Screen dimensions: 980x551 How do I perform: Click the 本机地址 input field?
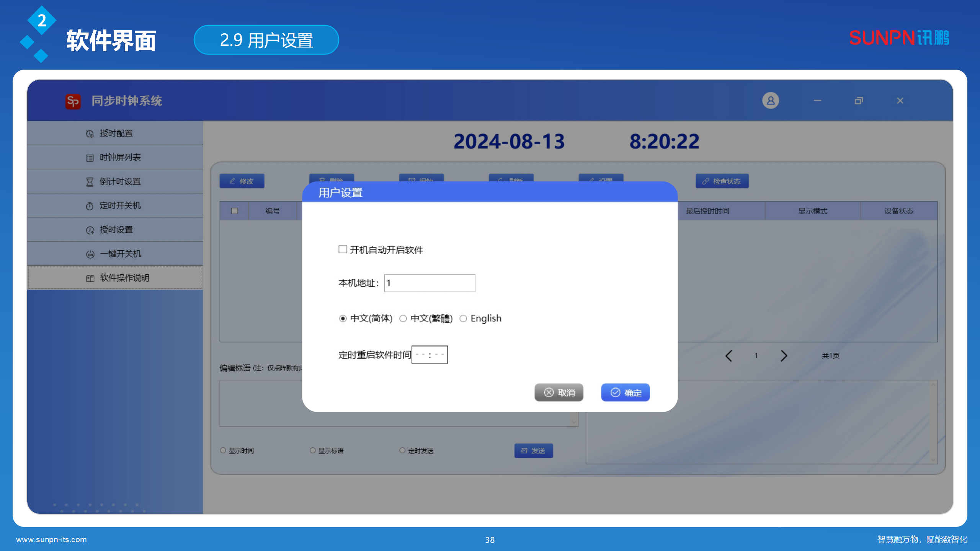click(430, 283)
